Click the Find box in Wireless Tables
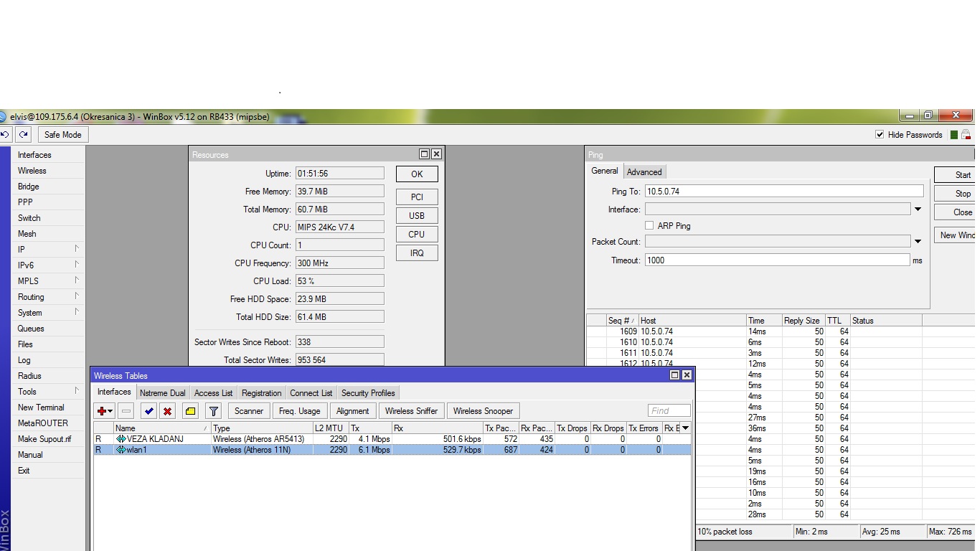The height and width of the screenshot is (551, 980). 669,411
